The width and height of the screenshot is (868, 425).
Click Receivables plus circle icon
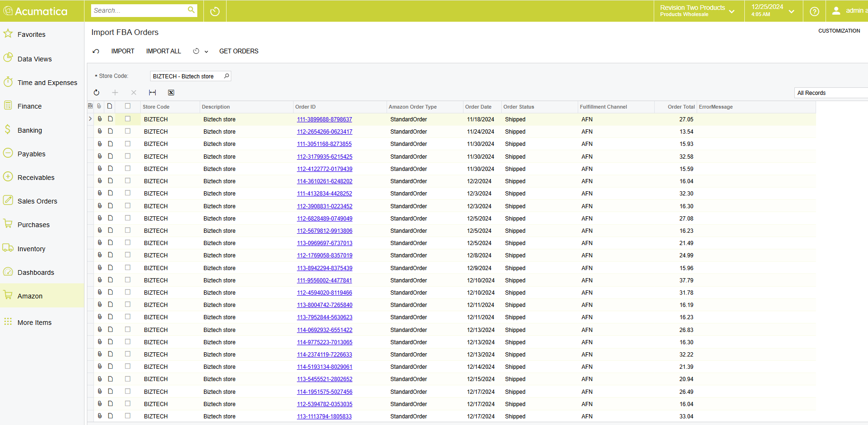click(8, 177)
